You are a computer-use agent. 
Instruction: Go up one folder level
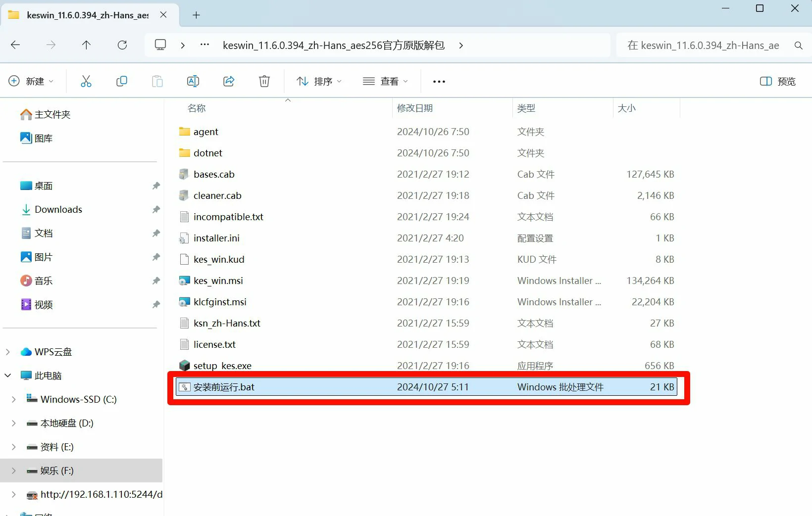point(86,45)
